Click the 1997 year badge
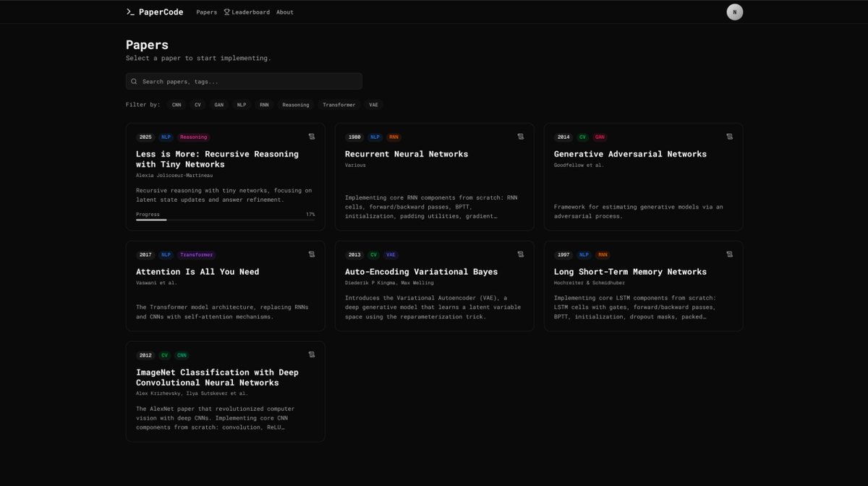Screen dimensions: 868x486 click(563, 255)
